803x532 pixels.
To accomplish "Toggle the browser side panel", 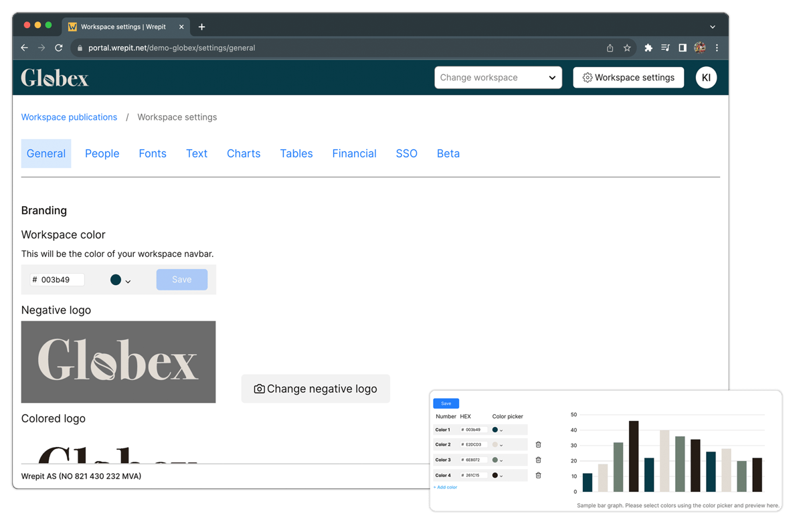I will tap(683, 48).
